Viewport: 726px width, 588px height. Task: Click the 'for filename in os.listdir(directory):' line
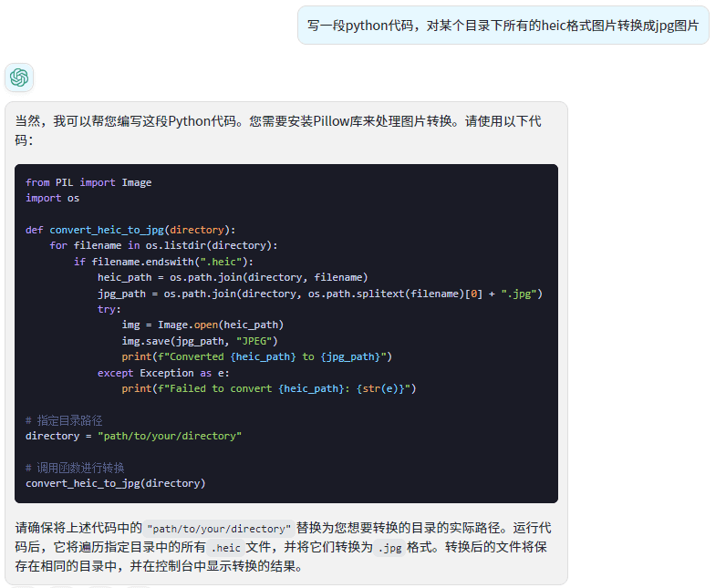point(163,245)
